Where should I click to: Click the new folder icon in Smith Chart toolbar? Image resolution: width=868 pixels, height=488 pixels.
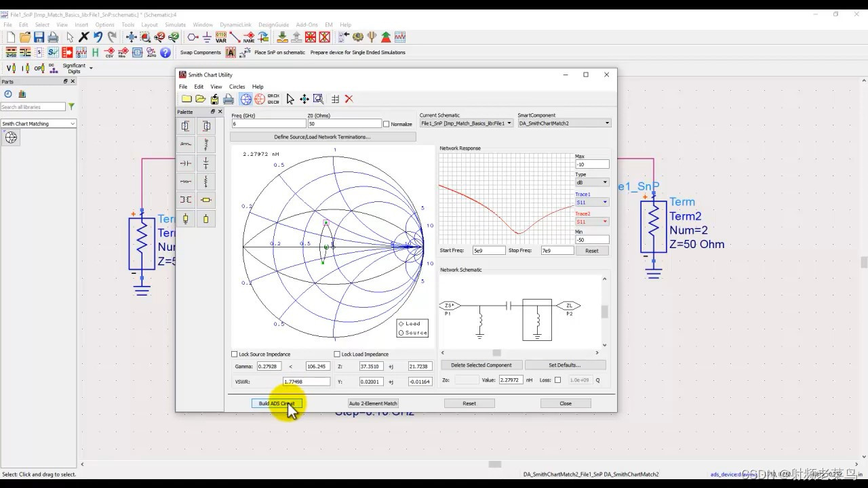click(x=186, y=99)
